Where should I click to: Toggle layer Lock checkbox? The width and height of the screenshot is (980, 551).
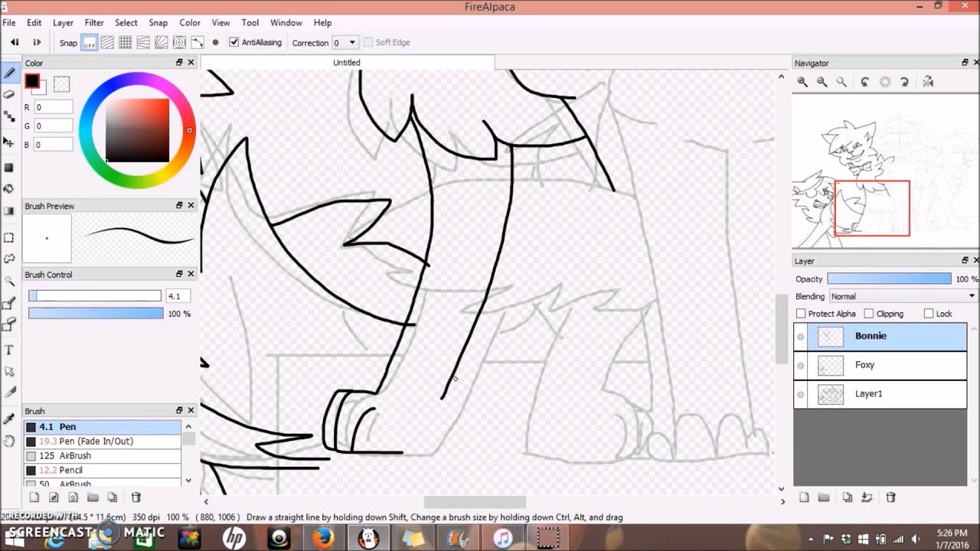(929, 314)
